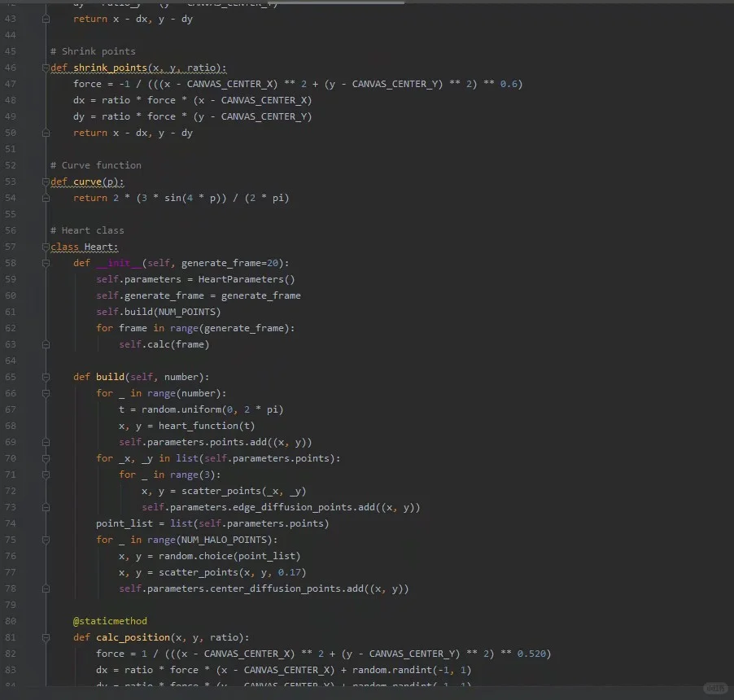Click 'sin(4 * p)' in curve return
The image size is (734, 700).
pos(192,198)
